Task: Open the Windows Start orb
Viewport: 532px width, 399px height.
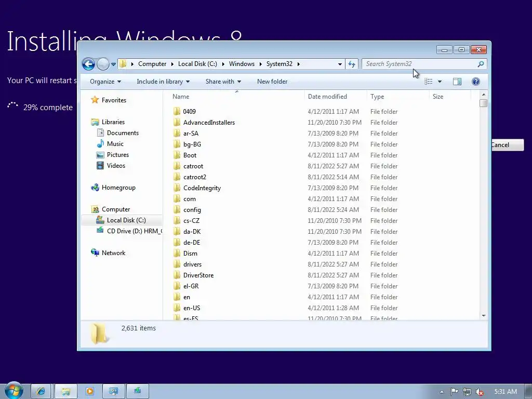Action: tap(14, 390)
